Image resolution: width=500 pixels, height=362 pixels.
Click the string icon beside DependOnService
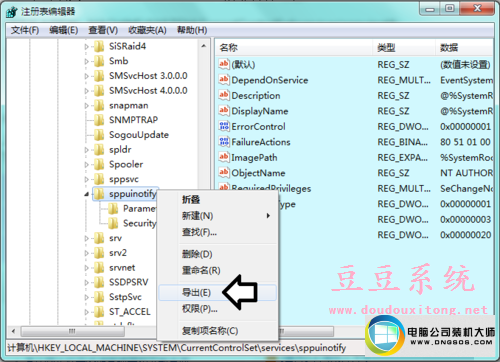pyautogui.click(x=224, y=79)
